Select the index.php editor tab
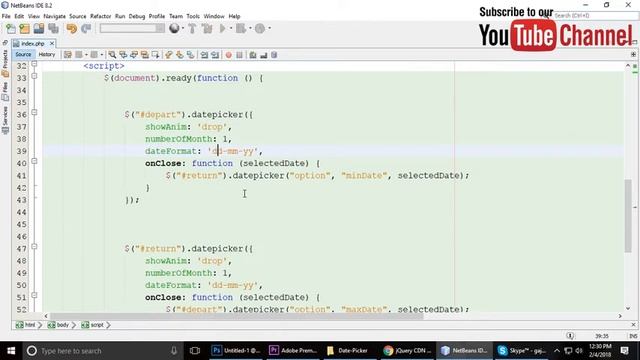This screenshot has width=640, height=360. pos(33,43)
